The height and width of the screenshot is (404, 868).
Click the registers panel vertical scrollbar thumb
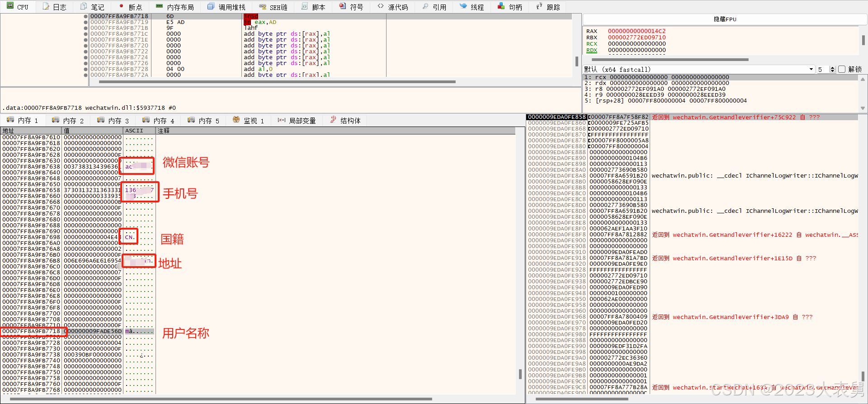point(863,41)
